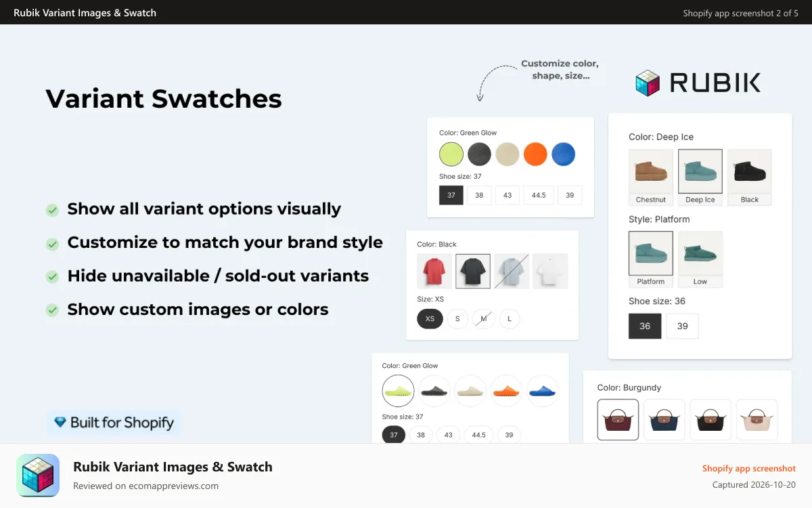Select the blue color swatch circle
This screenshot has width=812, height=508.
click(x=563, y=154)
